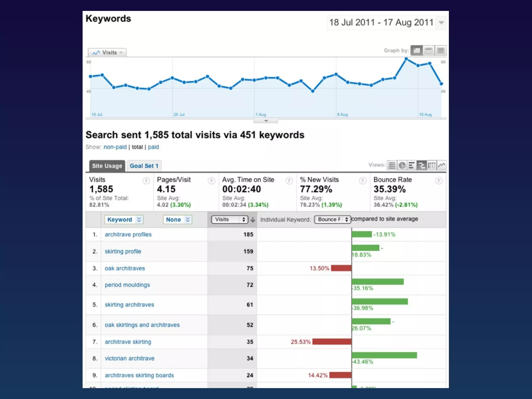Graph by day using first icon

(416, 50)
